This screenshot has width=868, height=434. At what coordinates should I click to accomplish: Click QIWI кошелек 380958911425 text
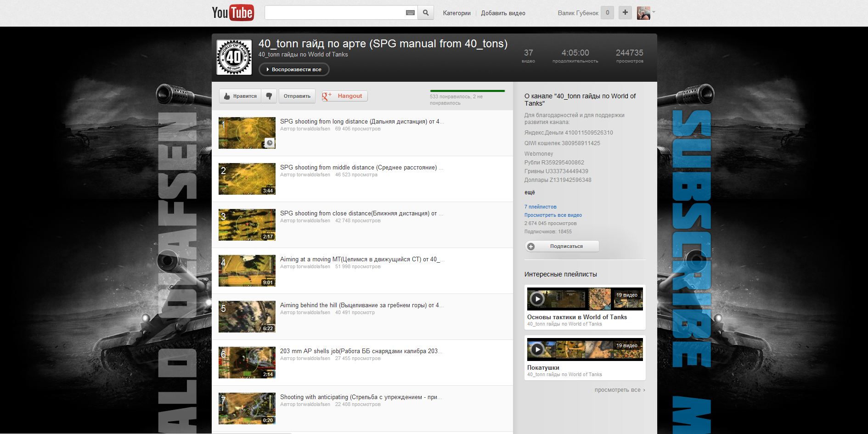[x=562, y=143]
